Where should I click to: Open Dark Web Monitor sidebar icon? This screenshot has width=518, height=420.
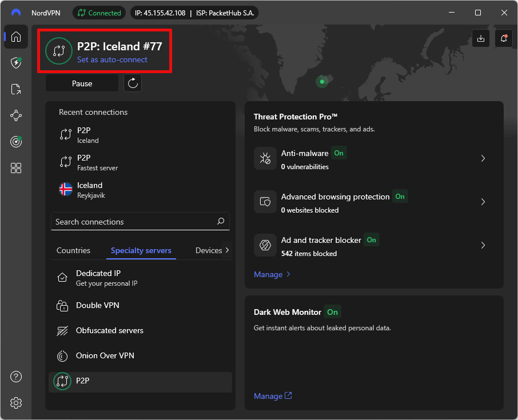point(15,142)
